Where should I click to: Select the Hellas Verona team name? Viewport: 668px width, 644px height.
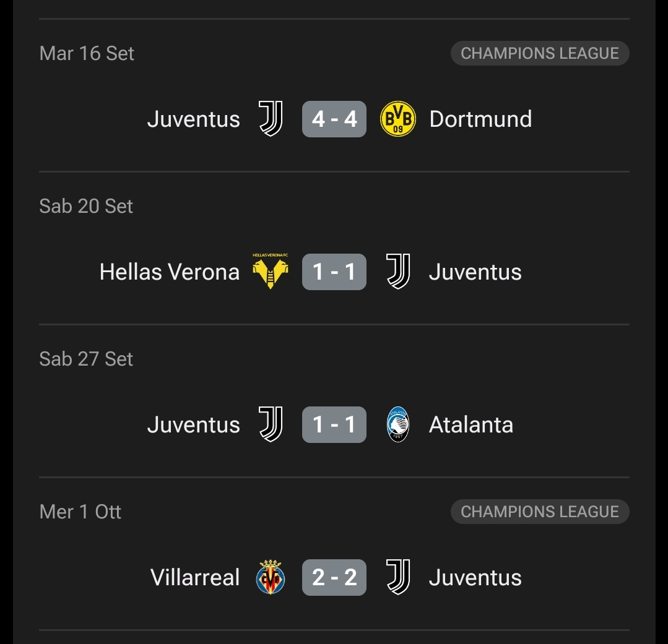click(170, 272)
